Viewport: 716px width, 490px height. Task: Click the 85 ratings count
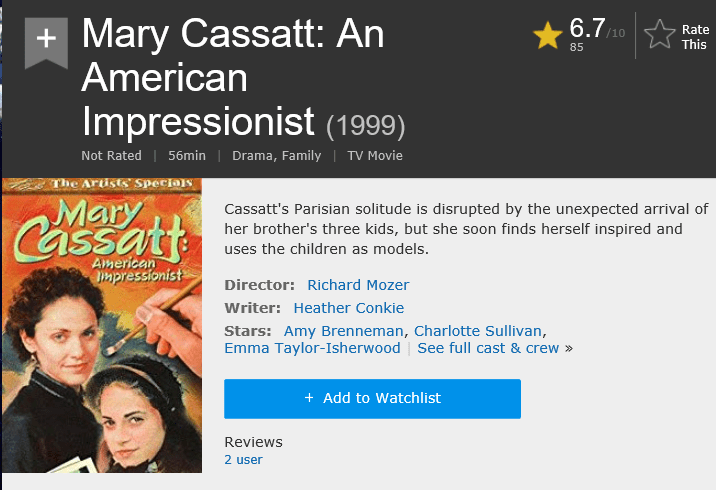click(577, 47)
